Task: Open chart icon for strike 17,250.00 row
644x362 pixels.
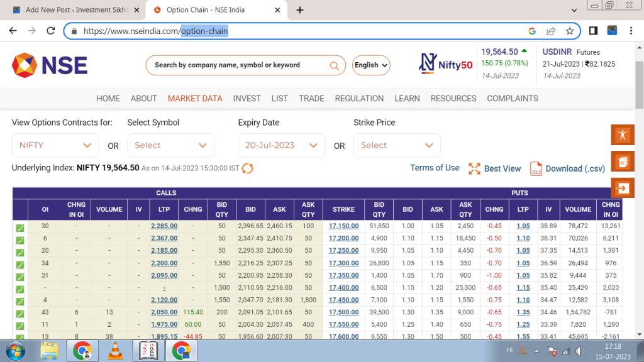Action: (x=19, y=253)
